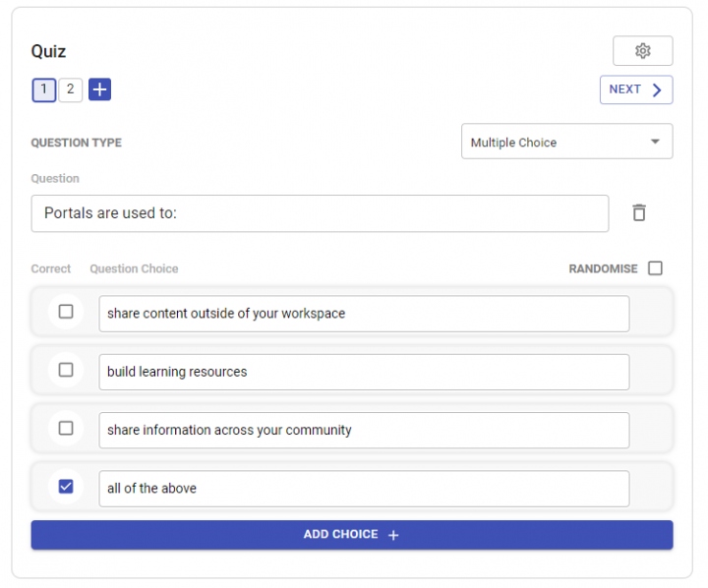
Task: Tick 'share information across your community' as correct
Action: [66, 428]
